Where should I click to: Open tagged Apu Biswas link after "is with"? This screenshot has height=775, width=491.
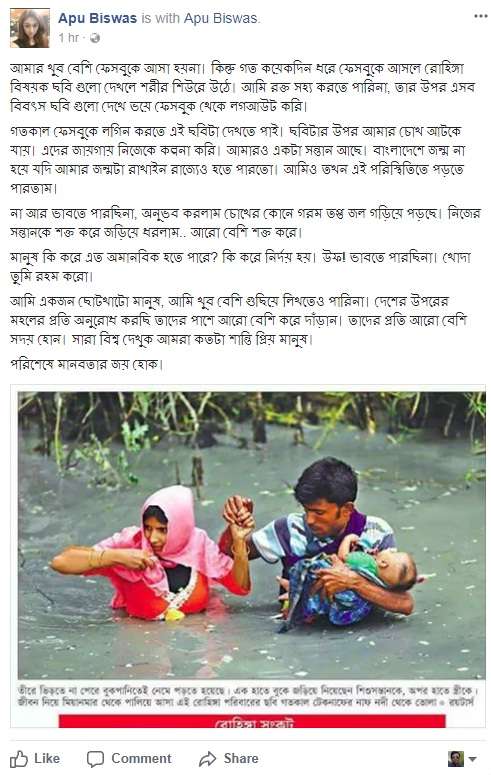click(221, 18)
